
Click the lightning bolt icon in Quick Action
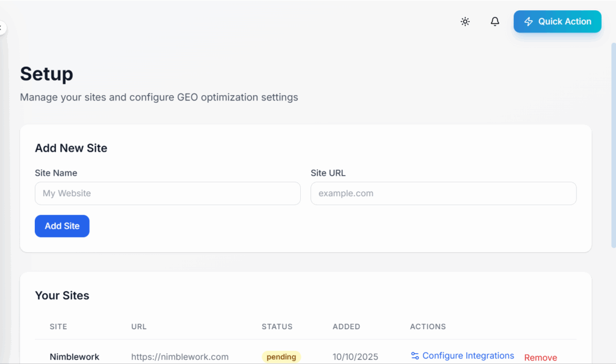pyautogui.click(x=529, y=22)
